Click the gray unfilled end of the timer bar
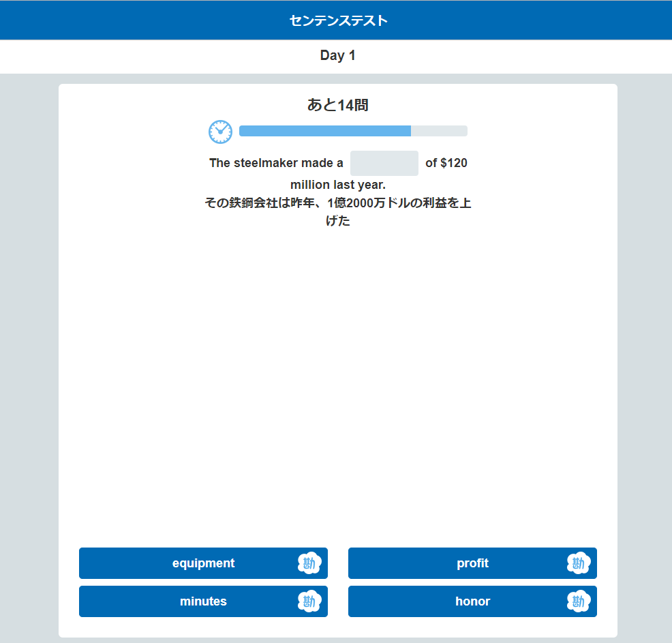This screenshot has height=643, width=672. pyautogui.click(x=439, y=131)
